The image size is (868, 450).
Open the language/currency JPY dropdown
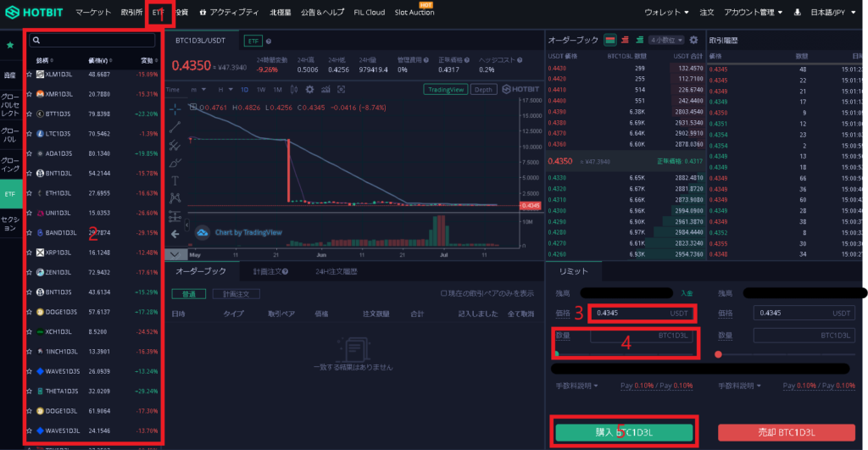click(x=832, y=12)
